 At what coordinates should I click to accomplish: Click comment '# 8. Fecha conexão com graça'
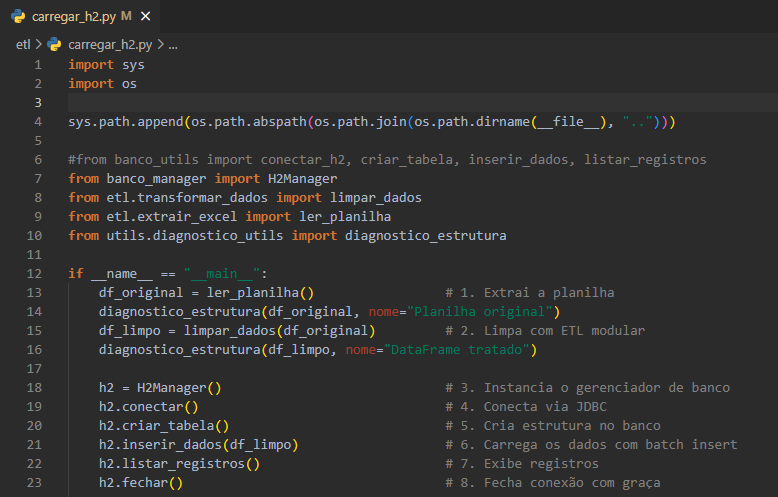click(x=553, y=483)
